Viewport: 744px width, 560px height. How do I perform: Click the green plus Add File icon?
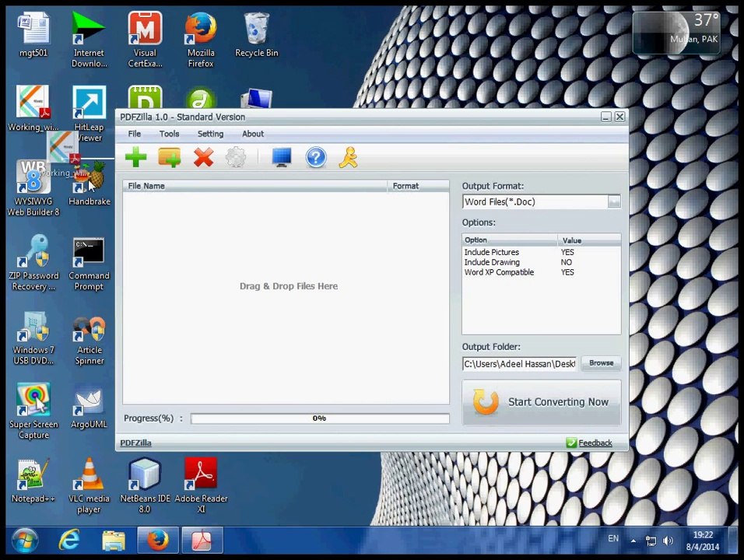pos(135,157)
